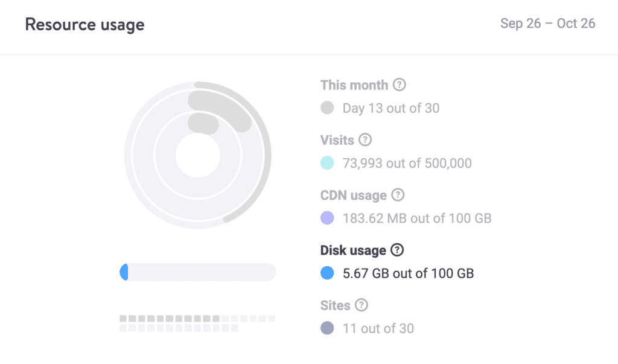
Task: Open the CDN usage help tooltip icon
Action: pyautogui.click(x=397, y=195)
